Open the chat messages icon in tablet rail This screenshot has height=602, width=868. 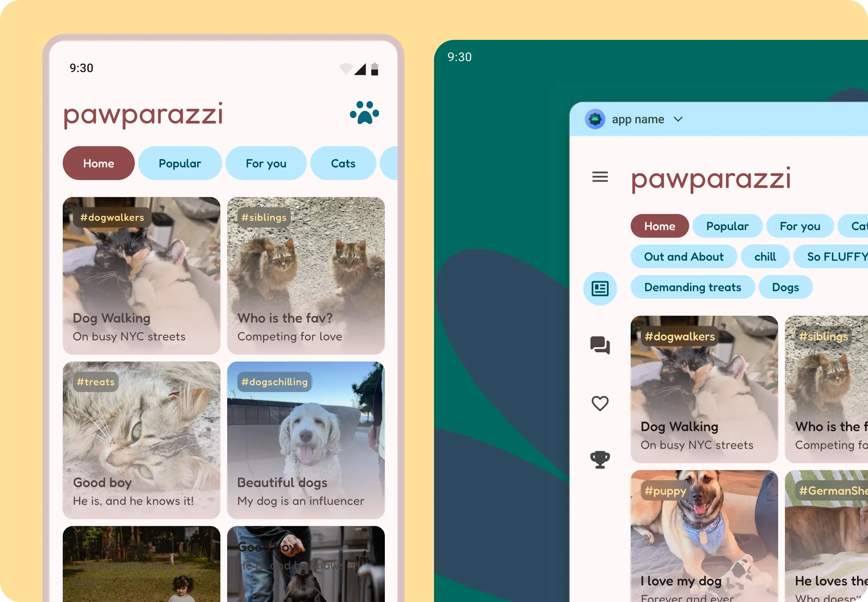[x=600, y=345]
